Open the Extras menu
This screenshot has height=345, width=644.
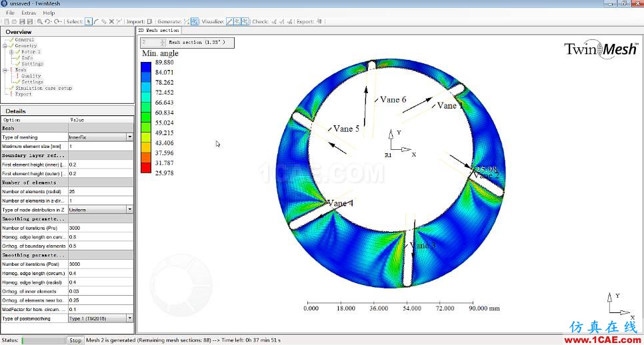click(x=29, y=13)
